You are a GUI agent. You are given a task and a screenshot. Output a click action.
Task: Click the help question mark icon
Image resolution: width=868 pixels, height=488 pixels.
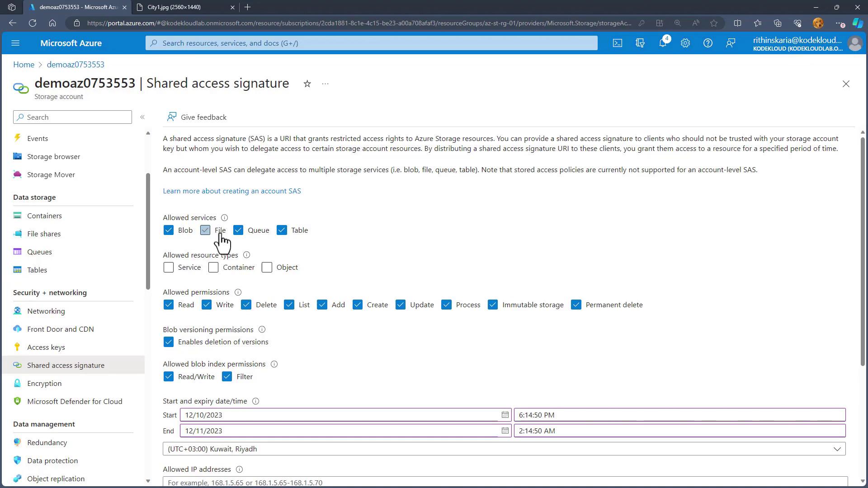(x=708, y=43)
